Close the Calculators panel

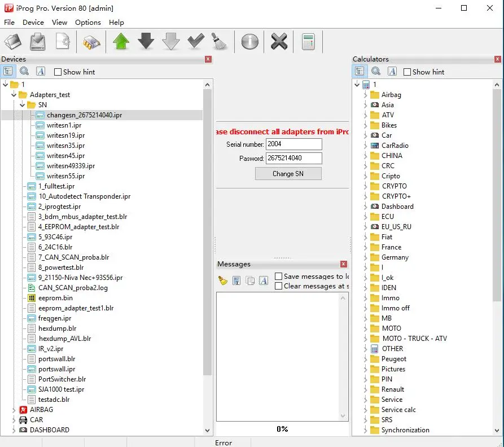click(x=498, y=59)
